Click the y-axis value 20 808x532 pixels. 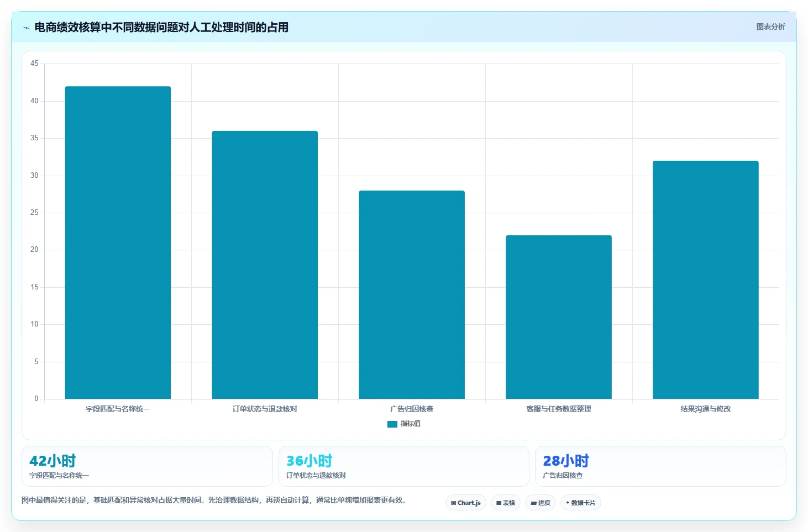tap(34, 250)
